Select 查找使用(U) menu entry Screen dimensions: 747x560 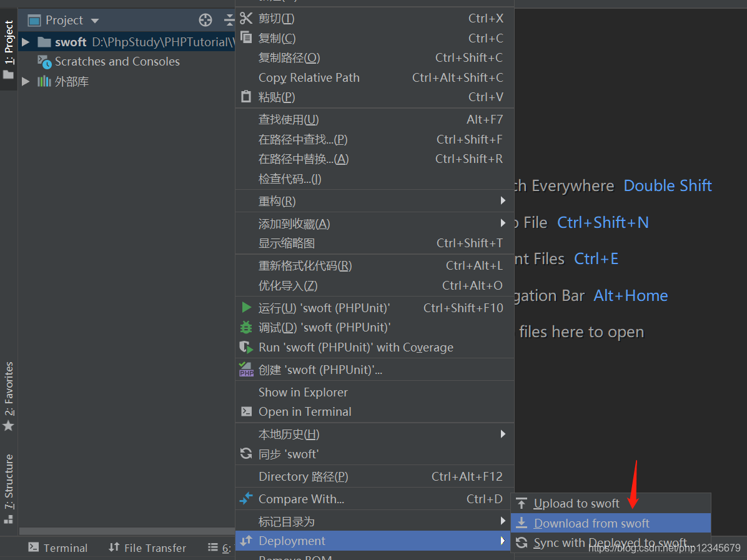tap(375, 119)
